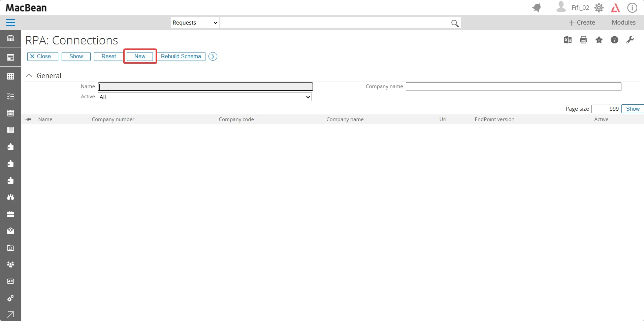Open the info circle icon

(632, 8)
